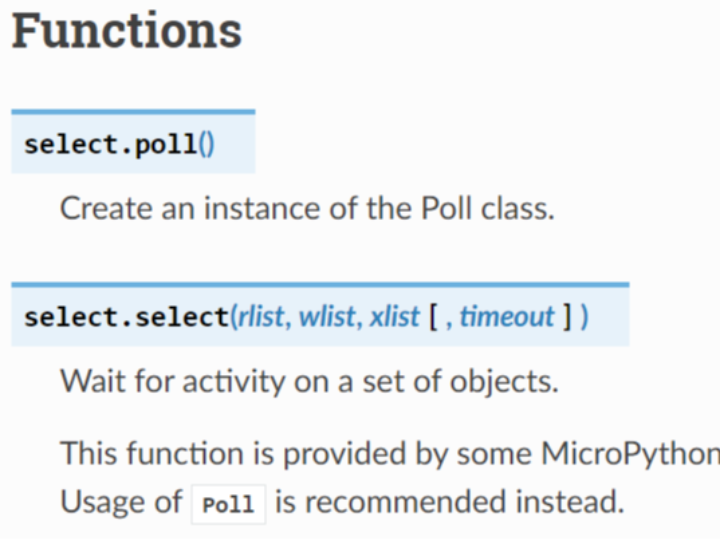This screenshot has height=540, width=720.
Task: Click the Functions section heading
Action: tap(126, 31)
